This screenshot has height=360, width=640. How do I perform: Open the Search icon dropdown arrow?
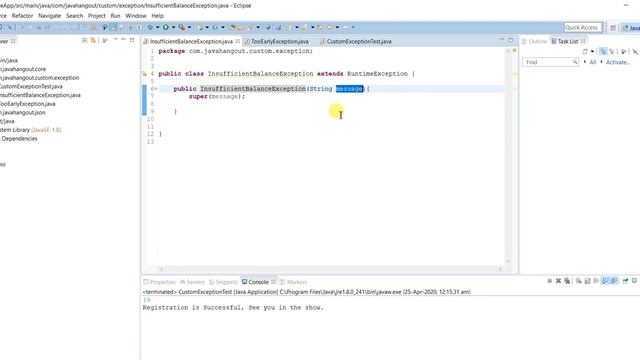[x=258, y=27]
